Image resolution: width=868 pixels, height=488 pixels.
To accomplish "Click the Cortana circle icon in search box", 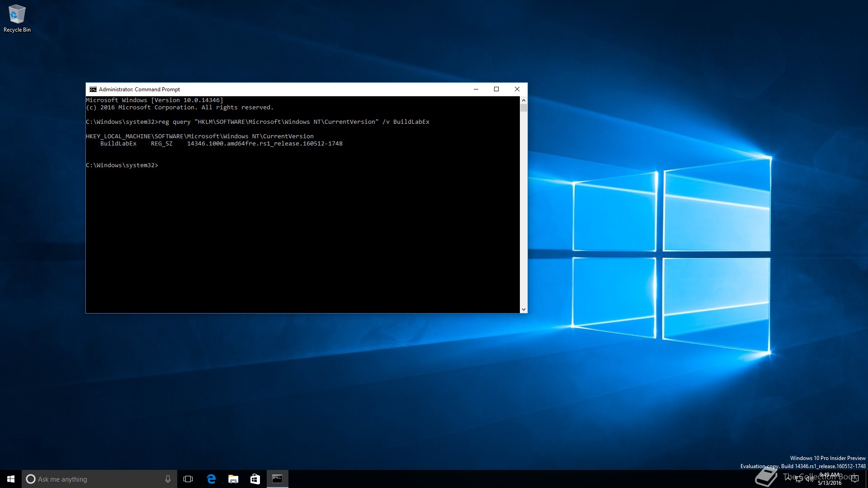I will (31, 479).
